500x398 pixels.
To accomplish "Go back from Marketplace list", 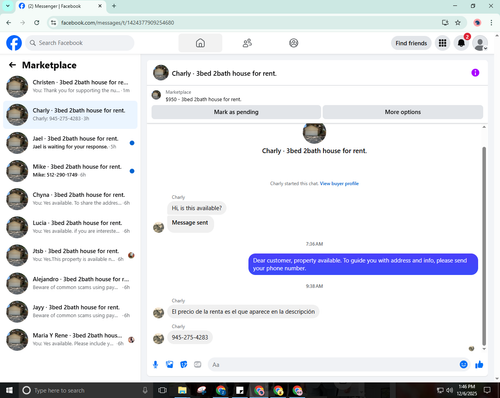I will pos(12,65).
